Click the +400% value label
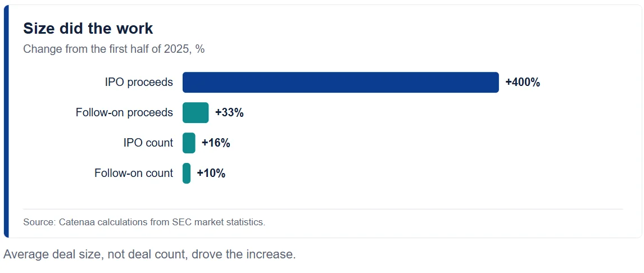644x273 pixels. [523, 83]
